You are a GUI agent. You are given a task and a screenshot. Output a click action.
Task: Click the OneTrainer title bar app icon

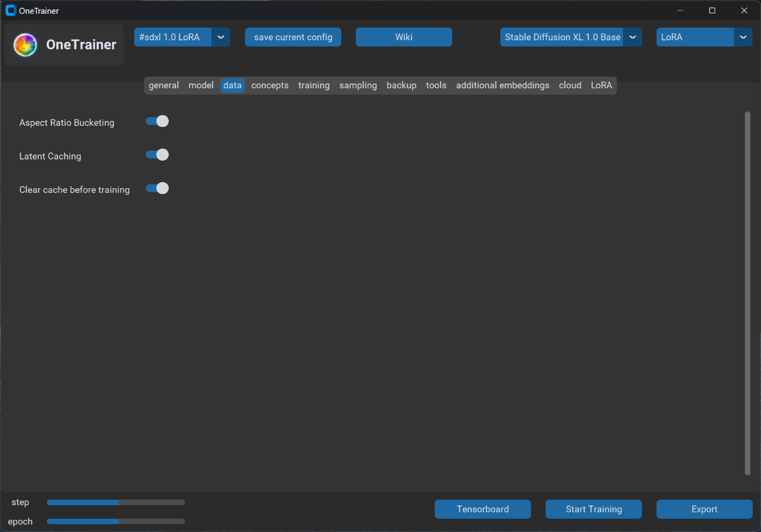pyautogui.click(x=10, y=10)
